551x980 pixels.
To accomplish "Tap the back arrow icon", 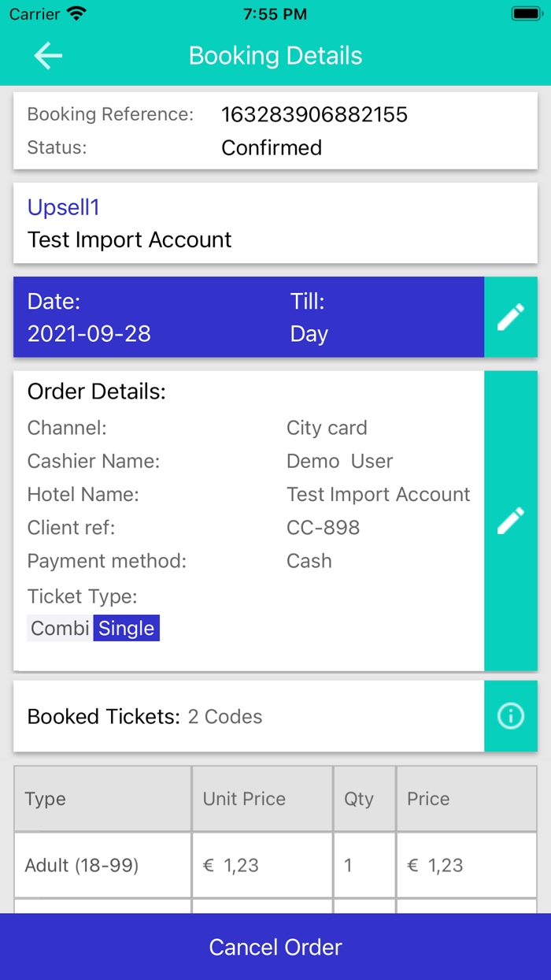I will tap(48, 56).
